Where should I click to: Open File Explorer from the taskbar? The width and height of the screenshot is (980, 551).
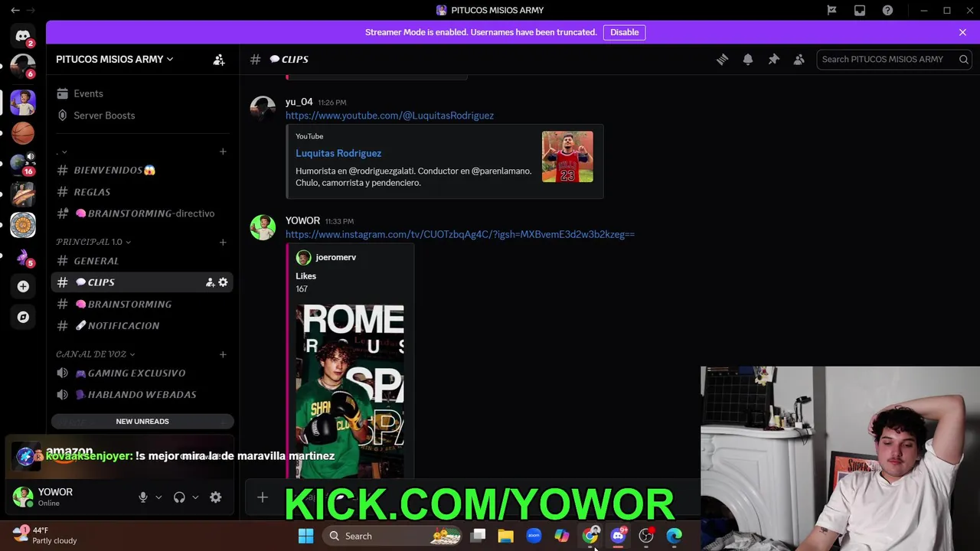coord(505,536)
